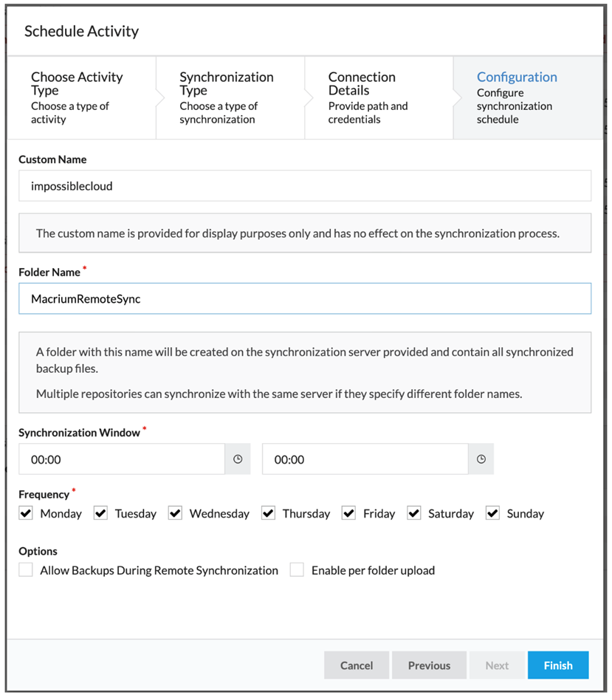The width and height of the screenshot is (612, 700).
Task: Toggle the Thursday checkbox
Action: pos(268,513)
